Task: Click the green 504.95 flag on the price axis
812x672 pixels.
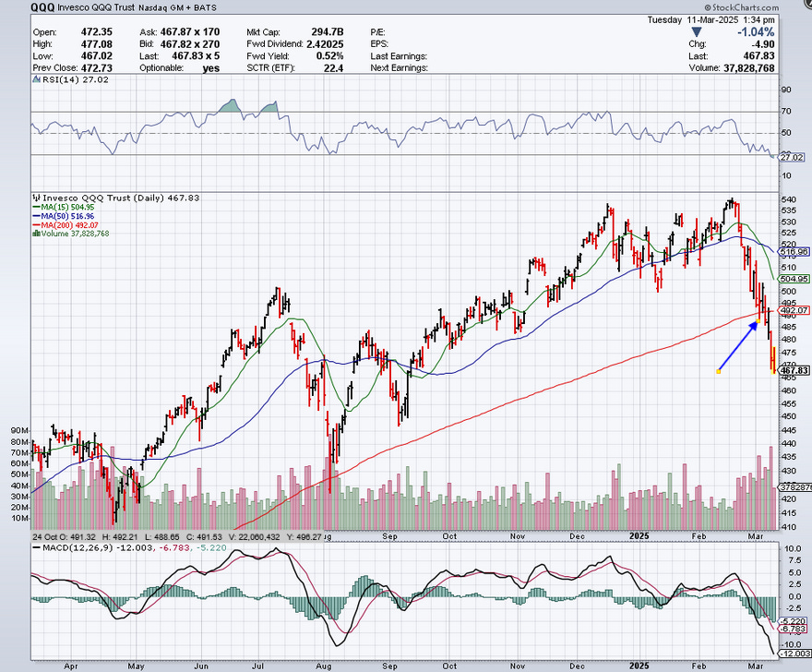Action: click(794, 279)
